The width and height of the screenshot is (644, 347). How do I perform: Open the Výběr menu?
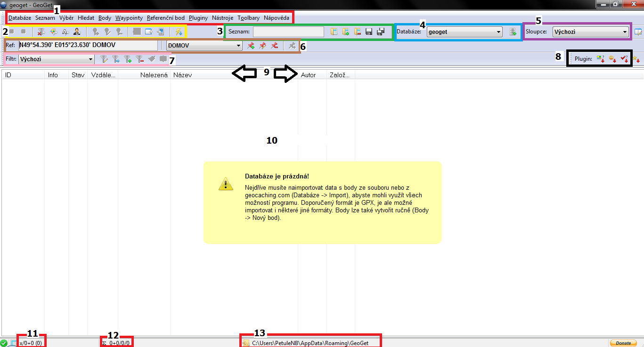pos(66,18)
